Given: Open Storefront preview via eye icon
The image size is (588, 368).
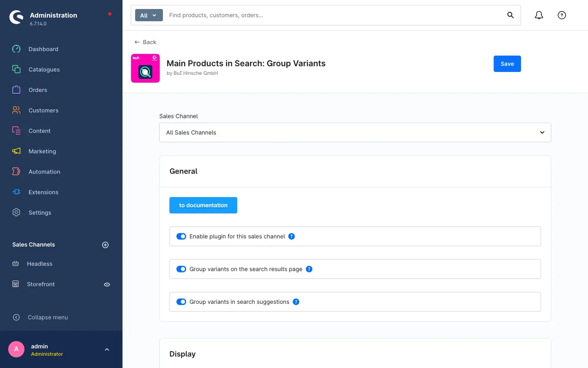Looking at the screenshot, I should coord(107,285).
